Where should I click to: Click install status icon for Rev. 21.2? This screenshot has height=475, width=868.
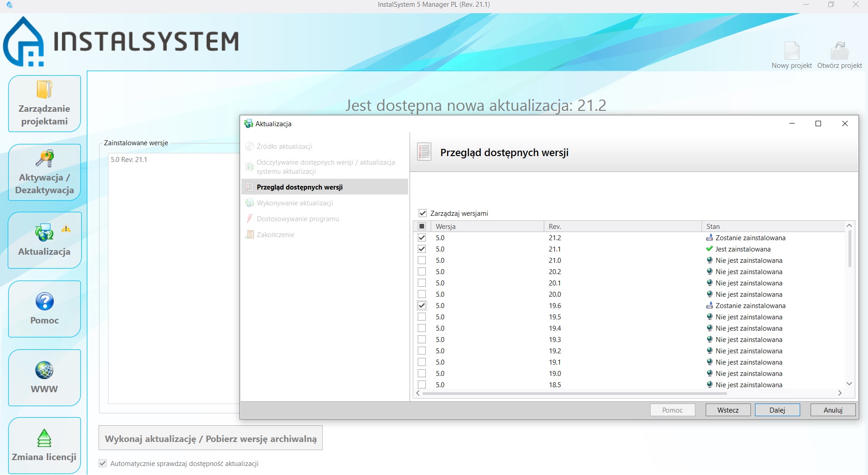(709, 237)
